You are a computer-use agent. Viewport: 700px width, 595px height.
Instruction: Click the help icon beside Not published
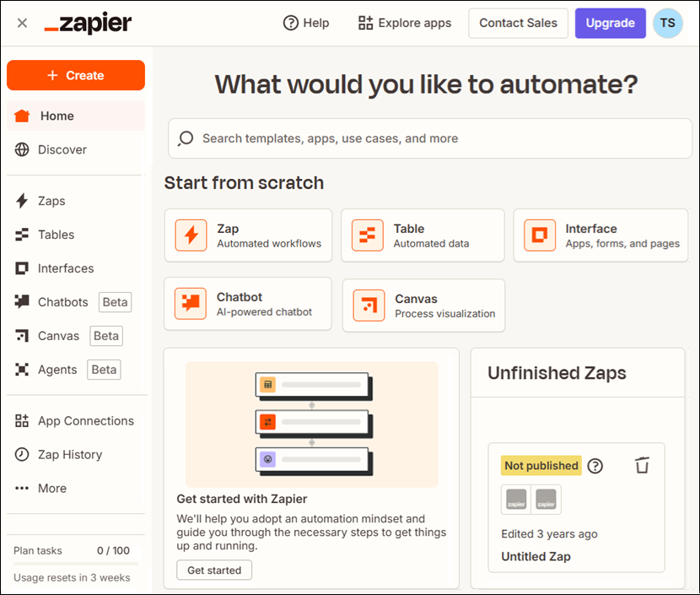[595, 466]
